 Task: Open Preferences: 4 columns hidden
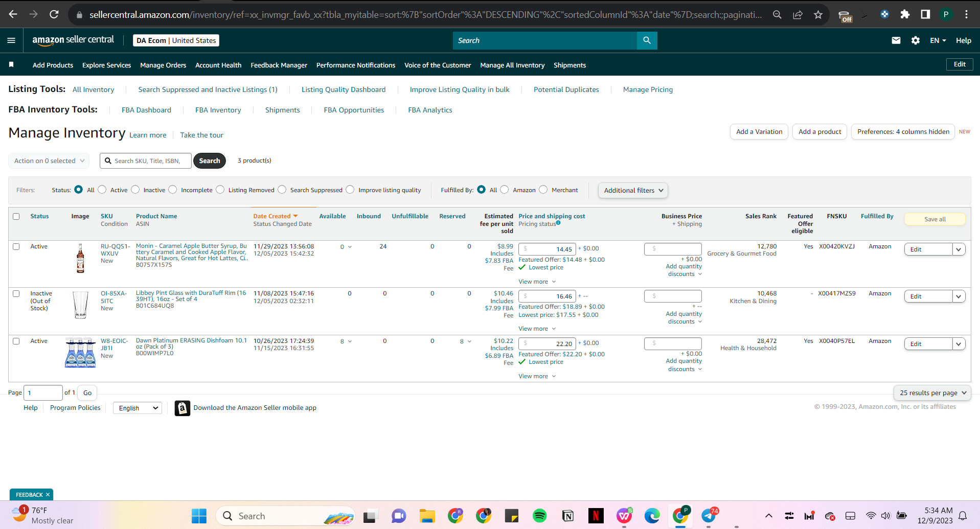pyautogui.click(x=903, y=131)
